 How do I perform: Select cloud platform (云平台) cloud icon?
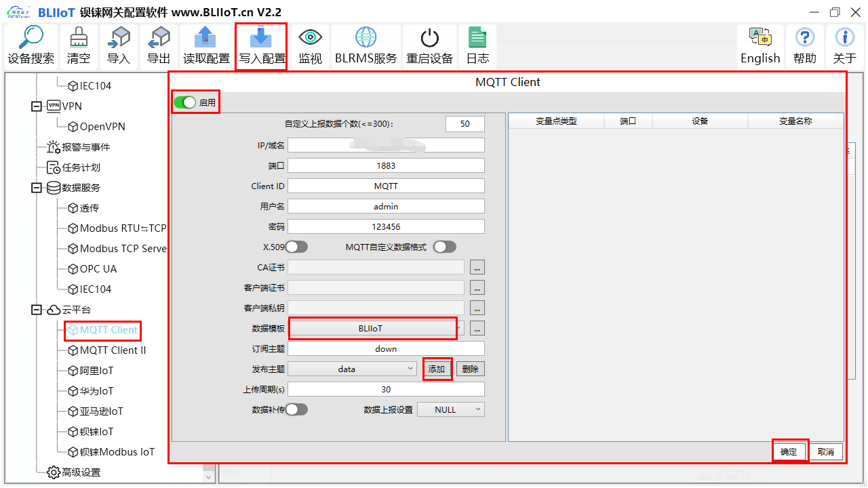tap(54, 310)
